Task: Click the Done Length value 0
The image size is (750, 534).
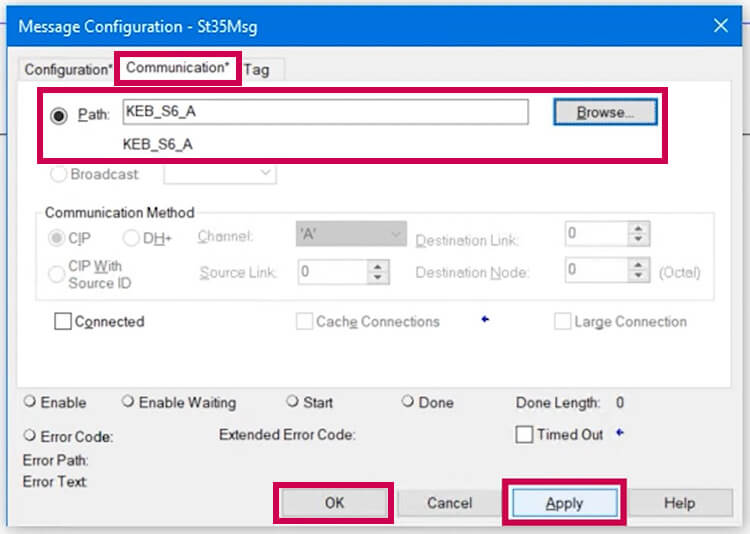Action: tap(620, 402)
